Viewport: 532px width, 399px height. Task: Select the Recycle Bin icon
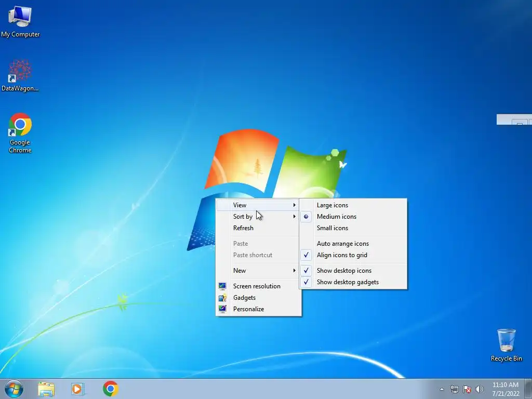[506, 345]
